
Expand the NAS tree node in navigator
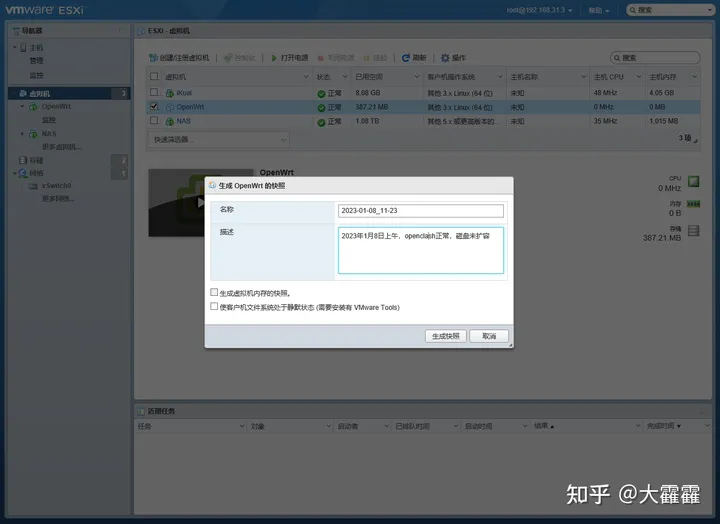pos(22,133)
